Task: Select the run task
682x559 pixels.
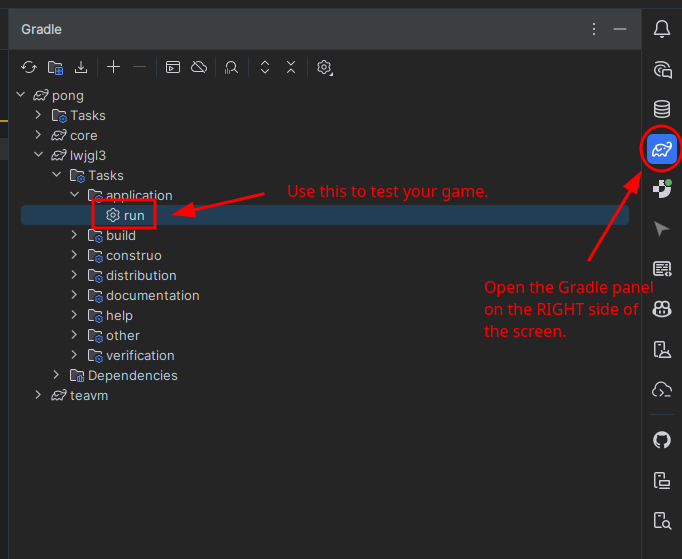Action: [x=324, y=215]
